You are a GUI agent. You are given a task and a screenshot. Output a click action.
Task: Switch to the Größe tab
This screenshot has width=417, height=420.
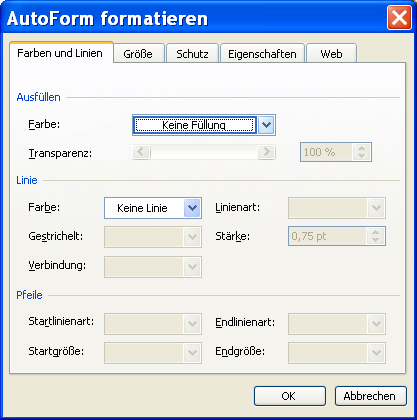(138, 54)
